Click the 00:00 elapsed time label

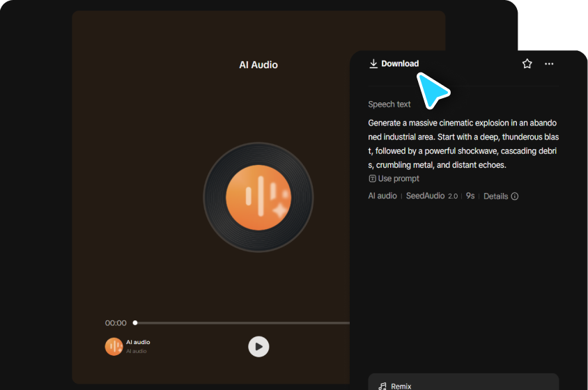[x=116, y=323]
